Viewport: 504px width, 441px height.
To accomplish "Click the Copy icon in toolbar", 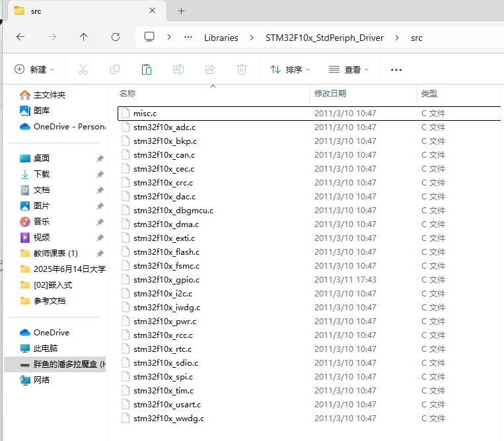I will (x=115, y=69).
